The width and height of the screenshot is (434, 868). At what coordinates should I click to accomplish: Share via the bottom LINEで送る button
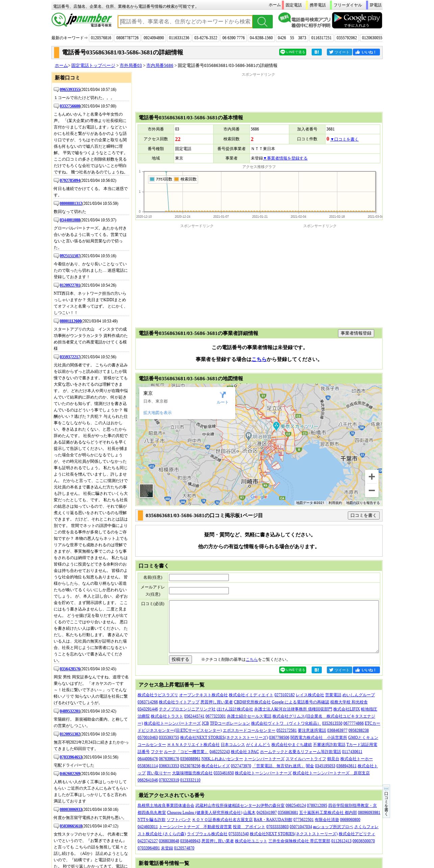292,670
